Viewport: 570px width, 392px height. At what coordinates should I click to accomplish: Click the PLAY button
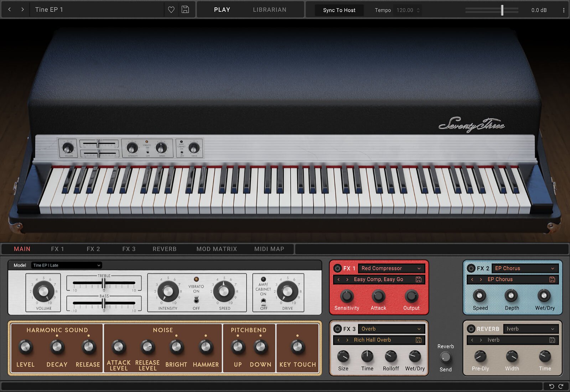(x=222, y=10)
